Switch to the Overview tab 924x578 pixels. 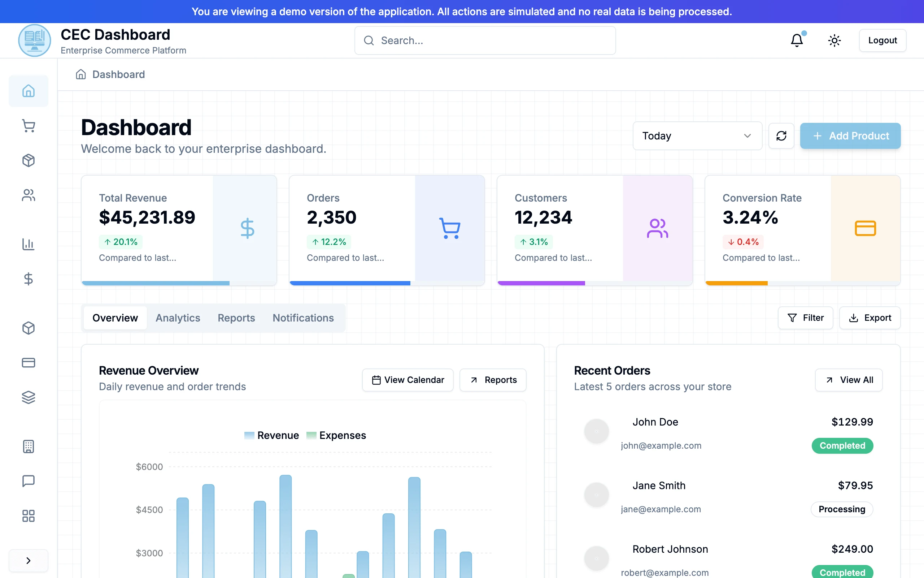coord(115,318)
